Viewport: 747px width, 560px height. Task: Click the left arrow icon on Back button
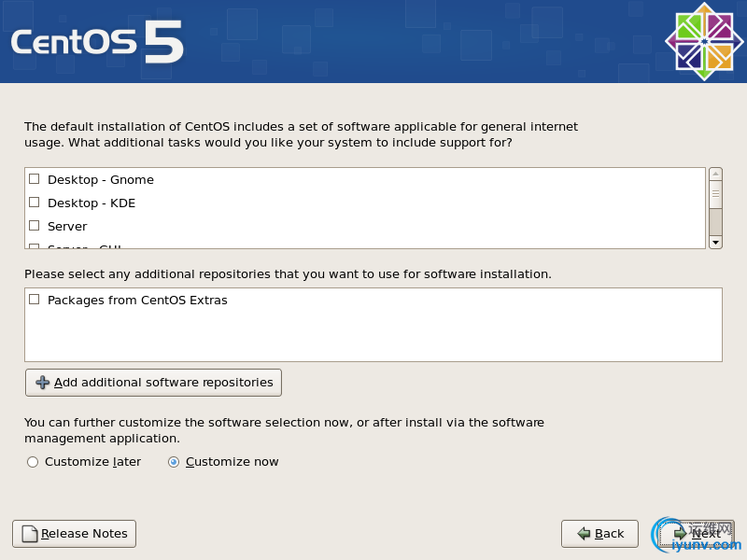click(x=584, y=534)
